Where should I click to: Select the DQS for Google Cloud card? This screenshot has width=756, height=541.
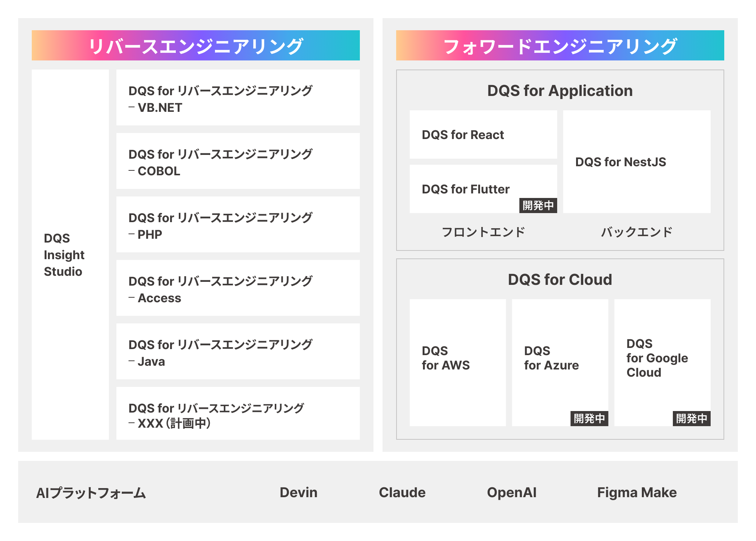tap(663, 363)
